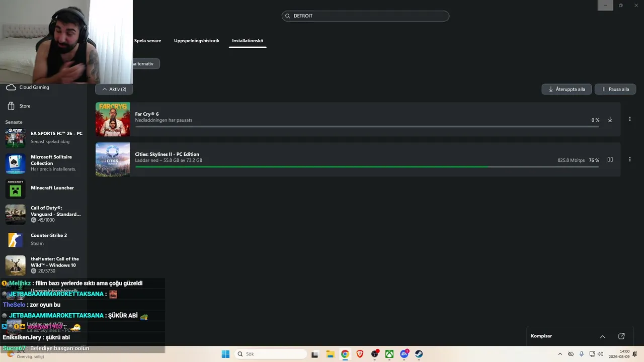
Task: Open Microsoft Solitaire Collection icon in sidebar
Action: click(16, 163)
